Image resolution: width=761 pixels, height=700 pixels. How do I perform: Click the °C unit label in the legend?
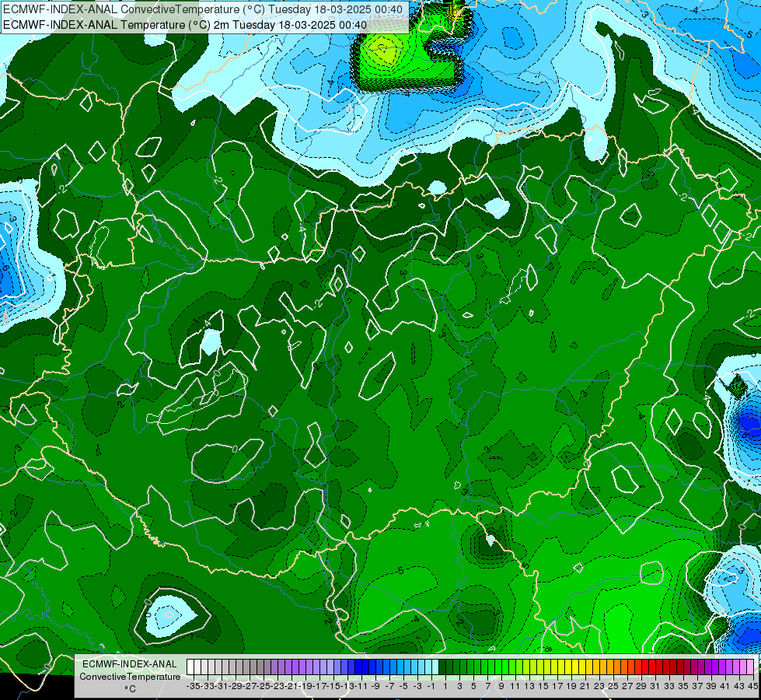(130, 688)
